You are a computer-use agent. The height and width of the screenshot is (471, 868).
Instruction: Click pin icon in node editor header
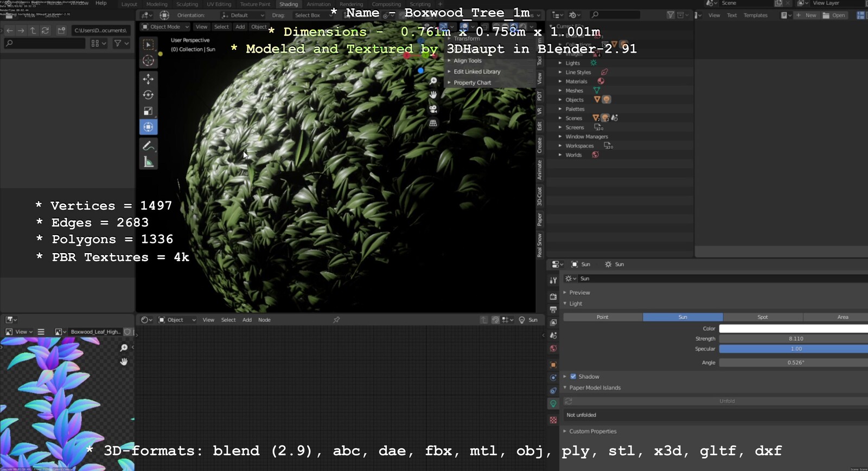pyautogui.click(x=336, y=320)
